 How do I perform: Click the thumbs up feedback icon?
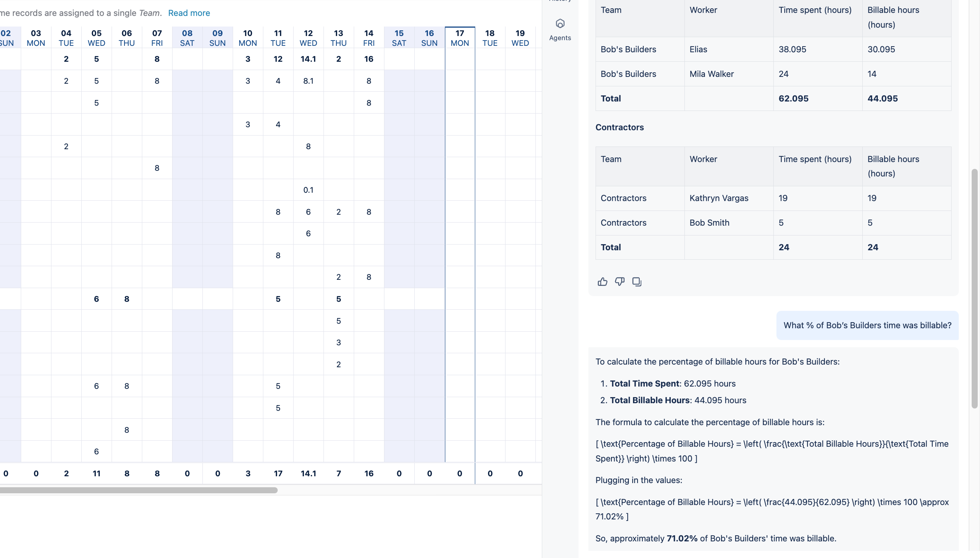pyautogui.click(x=602, y=282)
